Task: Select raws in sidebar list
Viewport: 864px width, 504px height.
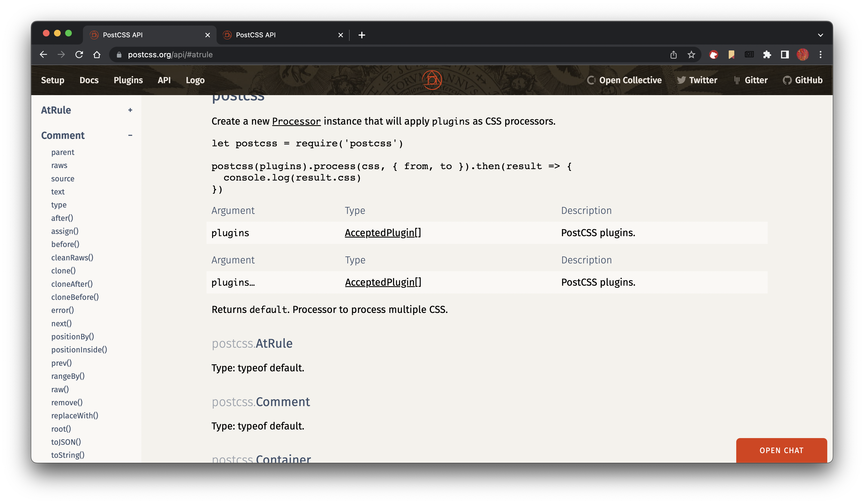Action: pos(59,165)
